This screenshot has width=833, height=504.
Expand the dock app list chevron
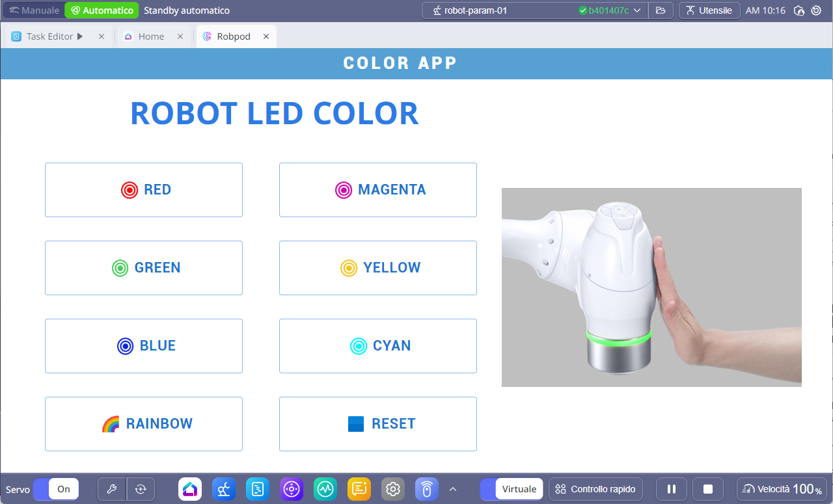pyautogui.click(x=453, y=489)
